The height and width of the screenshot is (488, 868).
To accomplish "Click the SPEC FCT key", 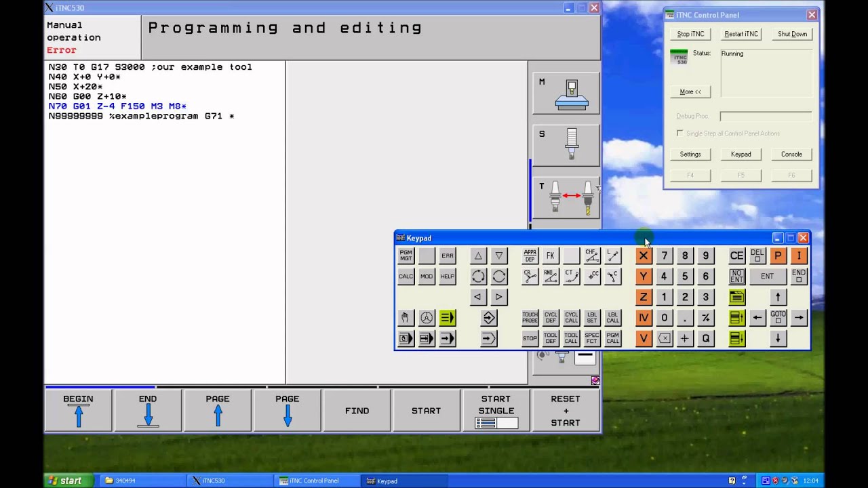I will (592, 338).
